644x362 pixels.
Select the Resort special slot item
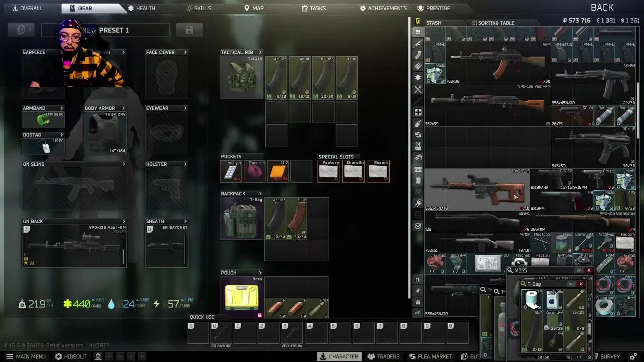click(x=378, y=171)
